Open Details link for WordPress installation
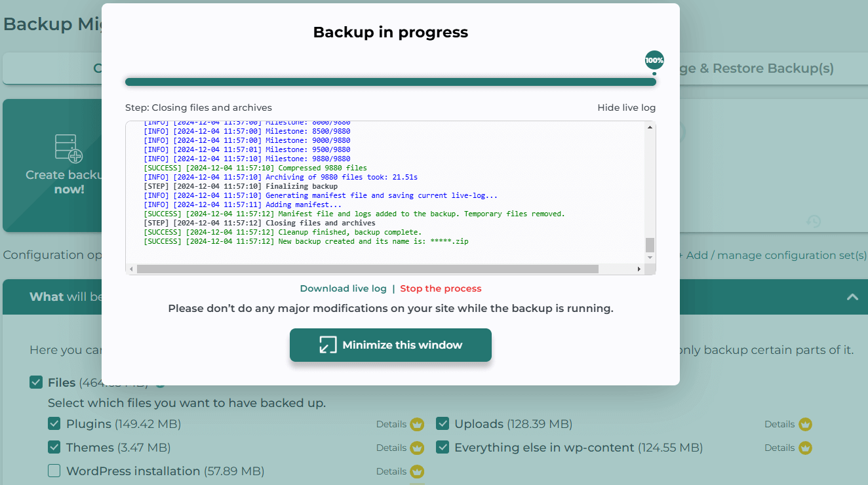868x485 pixels. 391,471
